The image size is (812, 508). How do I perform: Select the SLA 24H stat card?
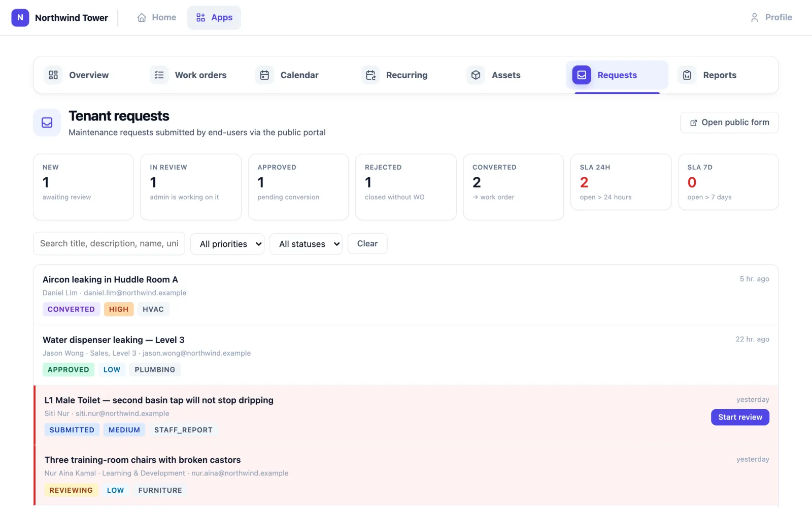click(x=621, y=182)
